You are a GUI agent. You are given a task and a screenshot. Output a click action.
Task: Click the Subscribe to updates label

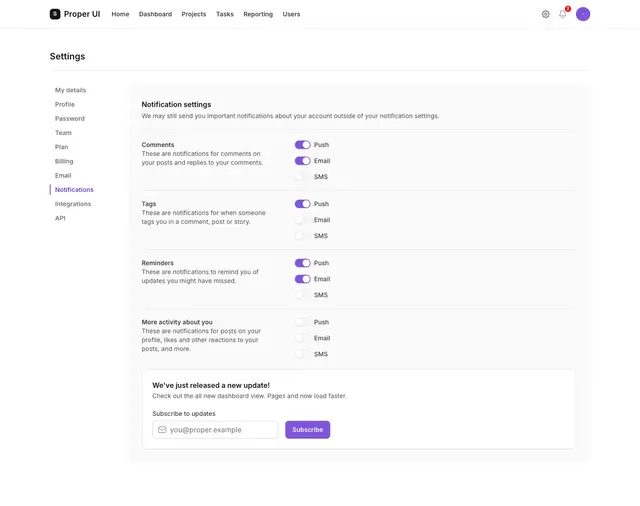click(184, 414)
